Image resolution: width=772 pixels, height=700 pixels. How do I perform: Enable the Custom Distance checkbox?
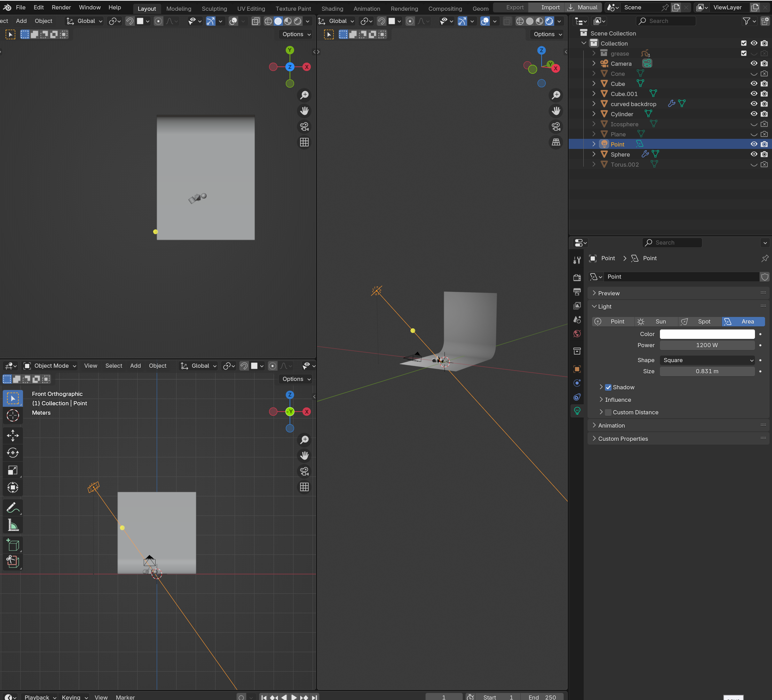608,412
